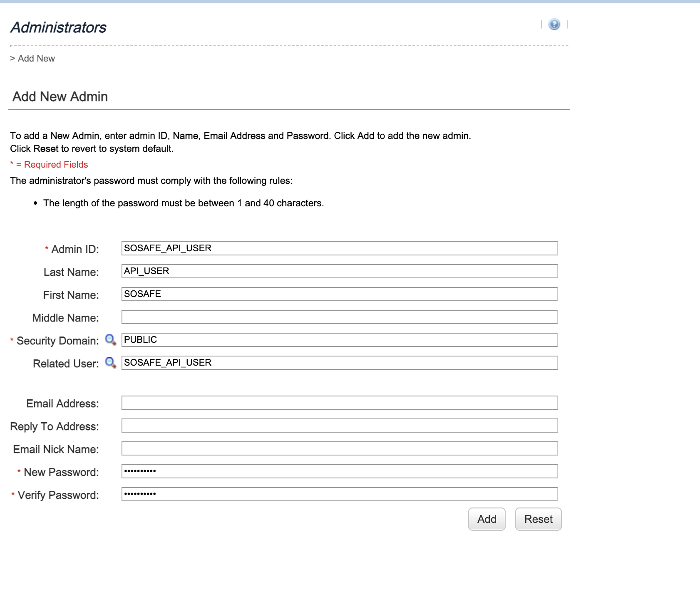Screen dimensions: 700x599
Task: Focus the Related User text field
Action: [339, 363]
